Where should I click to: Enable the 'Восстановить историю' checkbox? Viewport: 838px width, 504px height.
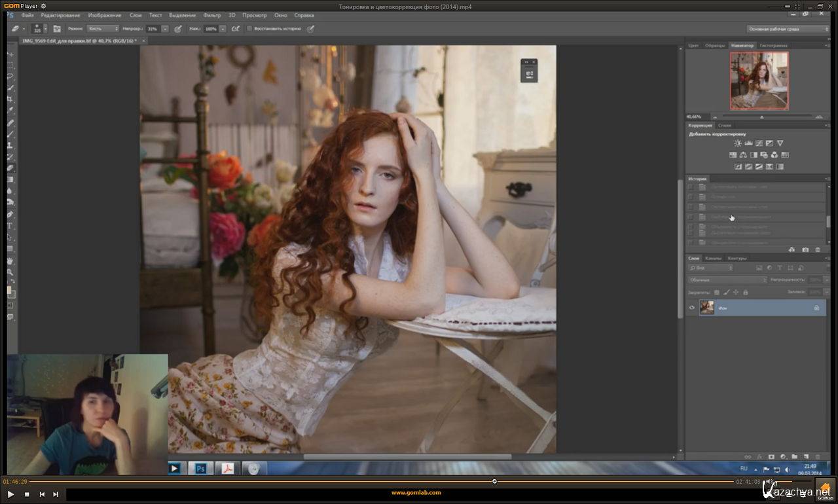[249, 29]
